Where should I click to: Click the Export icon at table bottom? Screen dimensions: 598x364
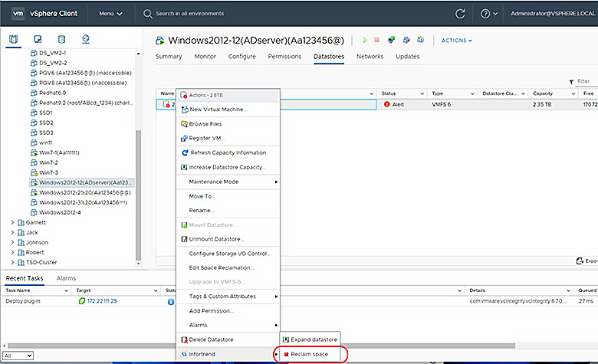[x=580, y=261]
